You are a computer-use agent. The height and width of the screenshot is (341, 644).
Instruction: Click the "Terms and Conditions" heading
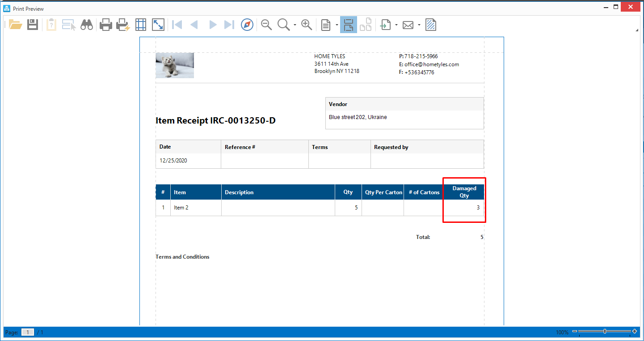(182, 257)
